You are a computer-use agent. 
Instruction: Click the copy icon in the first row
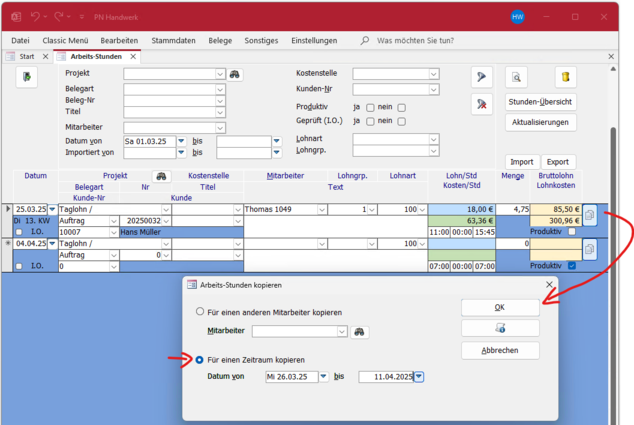(590, 215)
